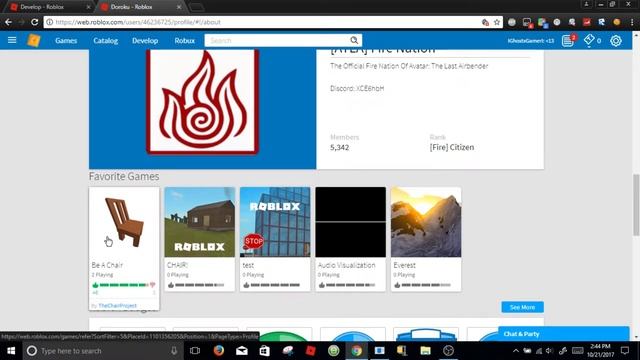Click the page vertical scrollbar thumb
The height and width of the screenshot is (360, 640).
[636, 204]
